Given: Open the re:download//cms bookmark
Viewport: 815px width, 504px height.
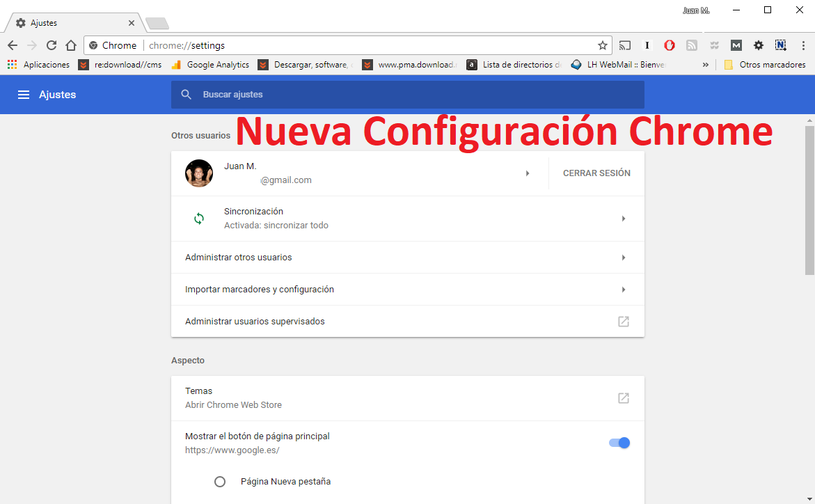Looking at the screenshot, I should click(x=120, y=65).
